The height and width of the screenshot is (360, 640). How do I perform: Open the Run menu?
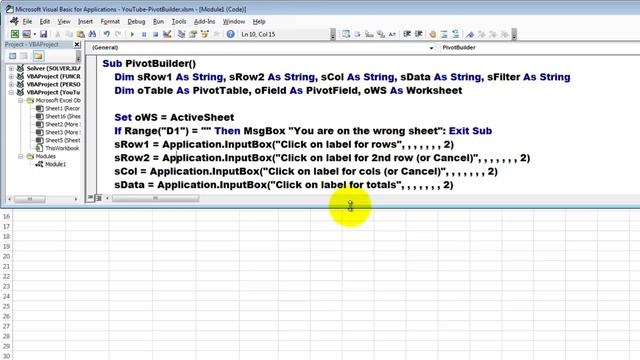pos(158,22)
